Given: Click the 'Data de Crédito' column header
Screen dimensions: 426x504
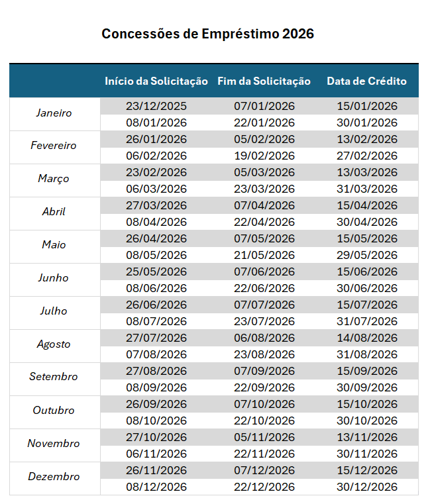Looking at the screenshot, I should tap(366, 81).
